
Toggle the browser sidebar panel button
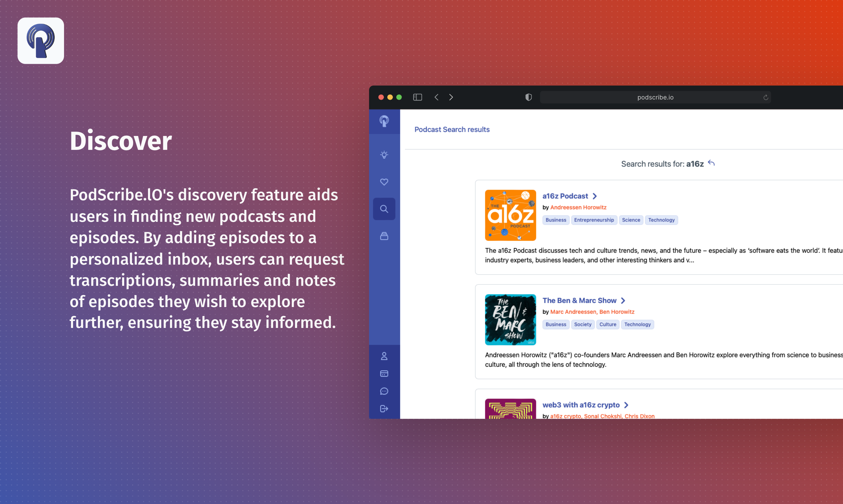(418, 97)
